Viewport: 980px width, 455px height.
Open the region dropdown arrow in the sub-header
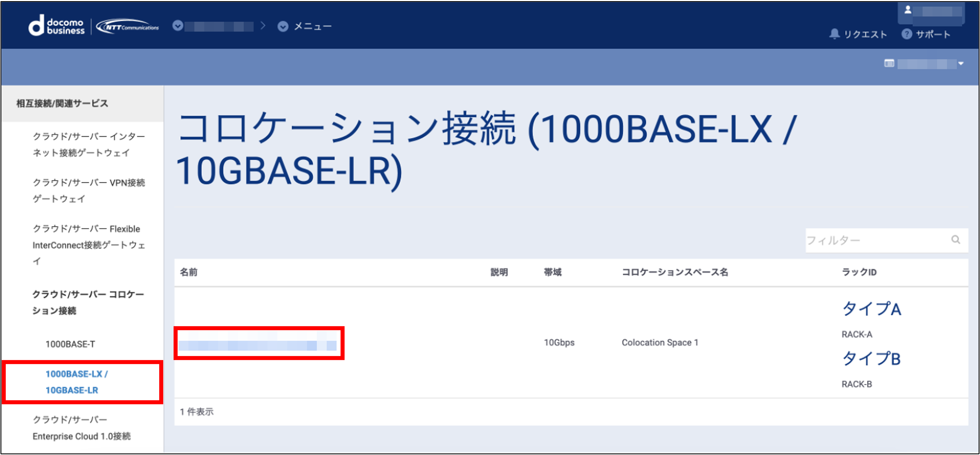point(961,63)
